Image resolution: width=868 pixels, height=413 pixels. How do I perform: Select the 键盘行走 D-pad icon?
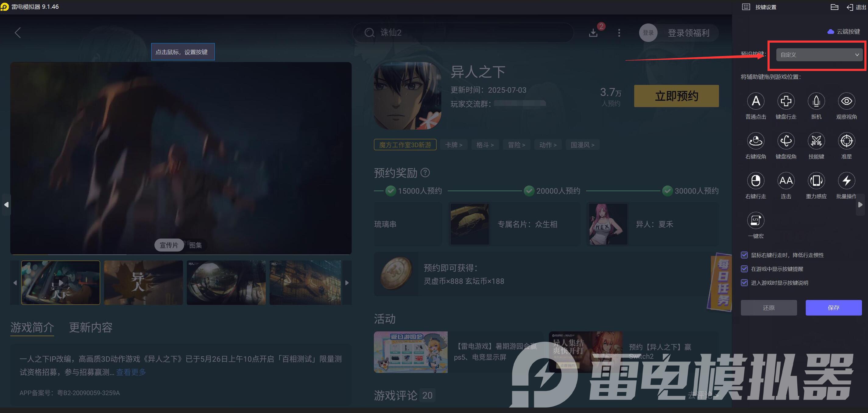pyautogui.click(x=786, y=101)
